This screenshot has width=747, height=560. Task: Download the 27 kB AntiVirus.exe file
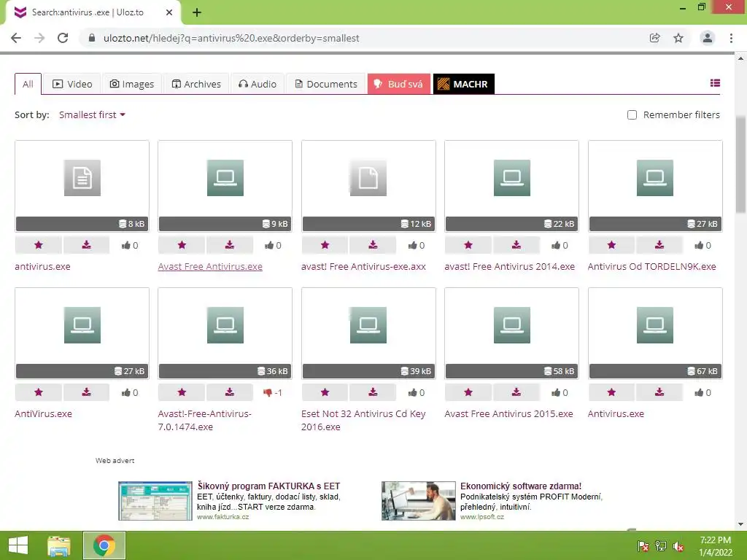point(86,392)
